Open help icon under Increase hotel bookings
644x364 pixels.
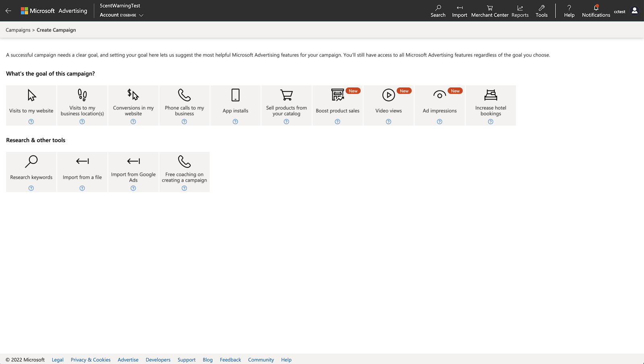[491, 122]
